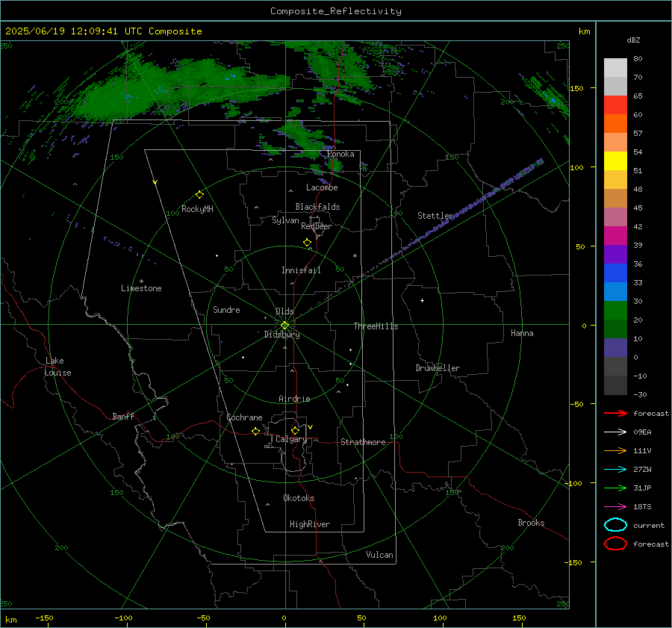Image resolution: width=672 pixels, height=628 pixels.
Task: Click the Calgary label on map
Action: click(291, 439)
